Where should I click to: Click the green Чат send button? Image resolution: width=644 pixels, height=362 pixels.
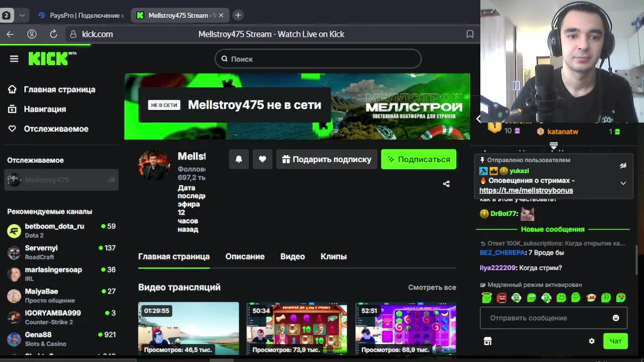(616, 341)
